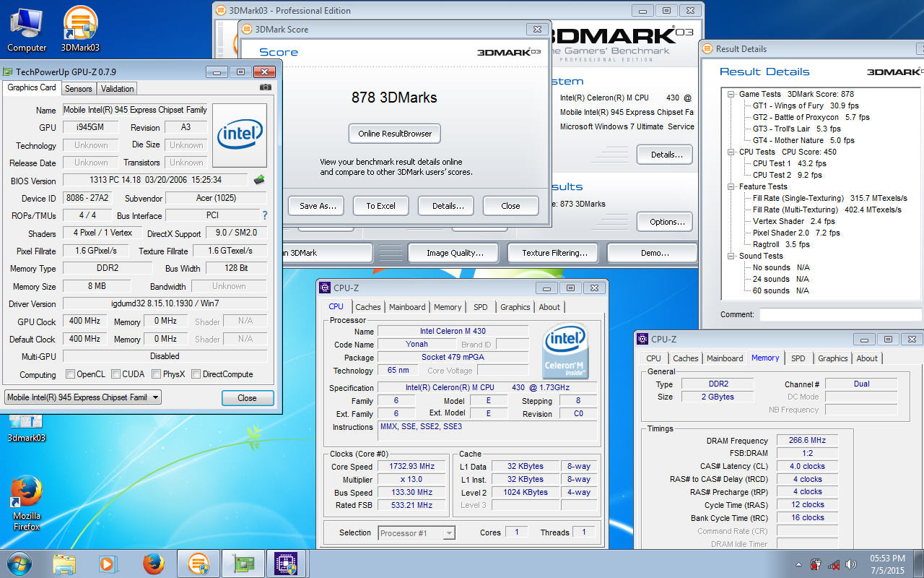924x578 pixels.
Task: Open the About tab in the front CPU-Z window
Action: 549,307
